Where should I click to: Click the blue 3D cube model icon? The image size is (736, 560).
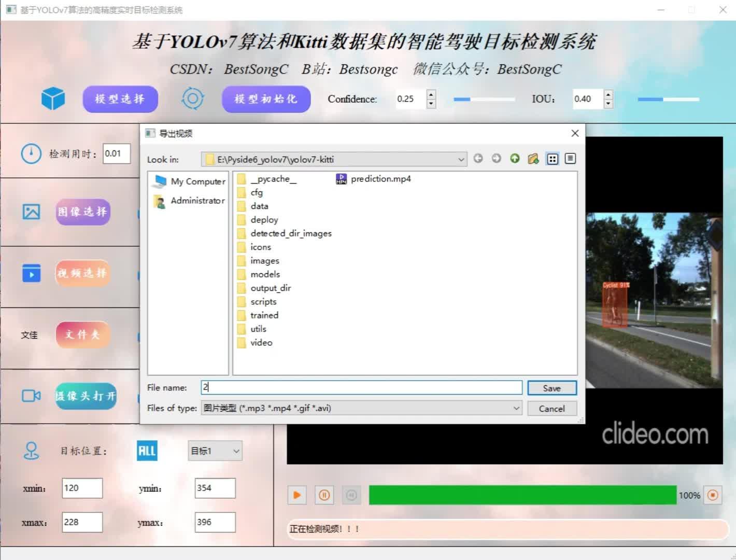click(x=52, y=99)
